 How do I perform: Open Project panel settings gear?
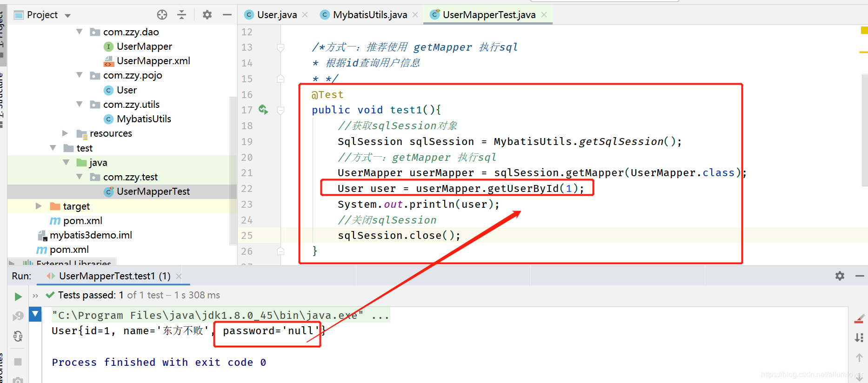(207, 15)
